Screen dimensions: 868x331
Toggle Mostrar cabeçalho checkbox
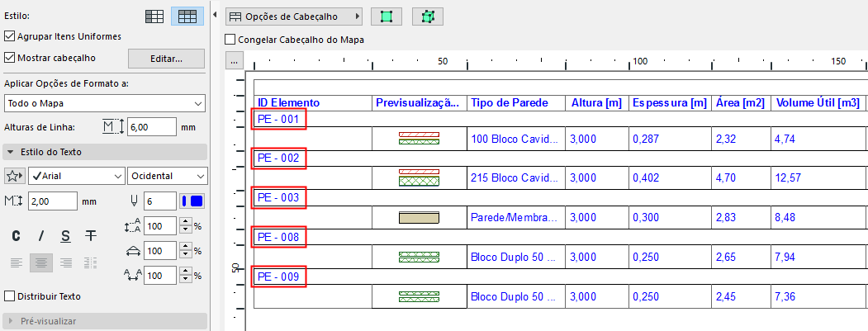[x=9, y=58]
